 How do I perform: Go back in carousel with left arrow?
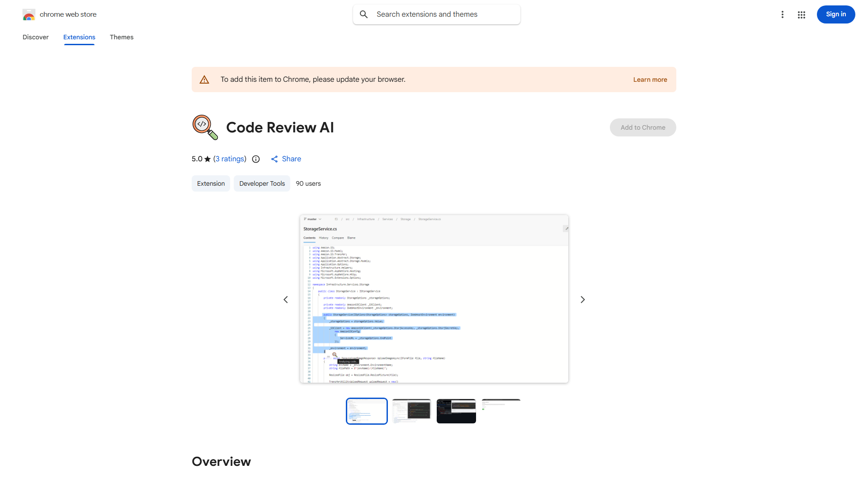click(286, 299)
